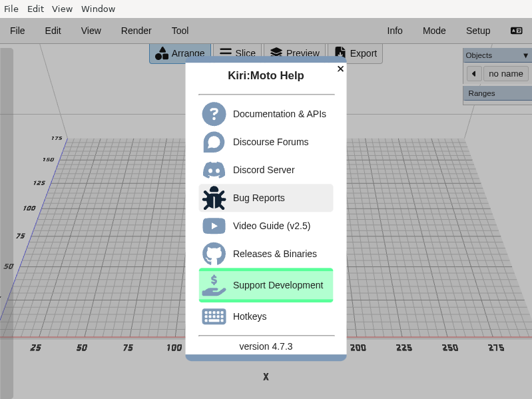
Task: Open the top window Edit menu
Action: (36, 9)
